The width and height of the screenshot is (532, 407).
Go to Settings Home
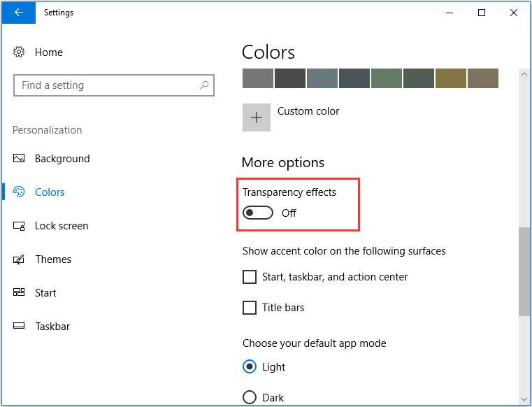[x=48, y=52]
